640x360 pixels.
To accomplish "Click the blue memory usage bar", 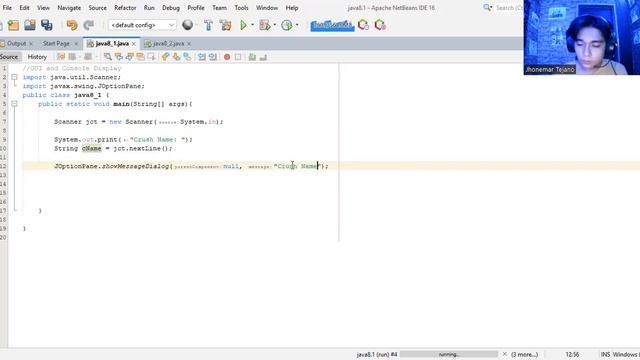I will tap(332, 25).
